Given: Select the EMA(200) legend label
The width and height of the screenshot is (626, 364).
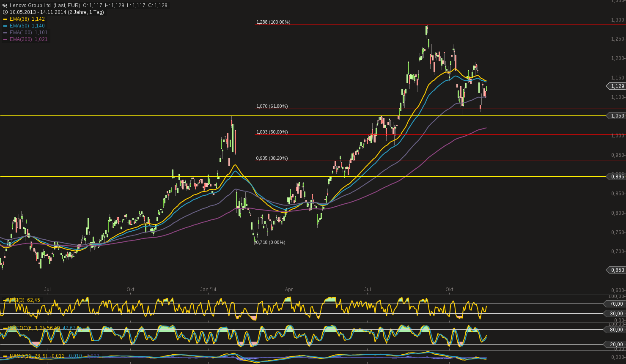Looking at the screenshot, I should point(21,39).
